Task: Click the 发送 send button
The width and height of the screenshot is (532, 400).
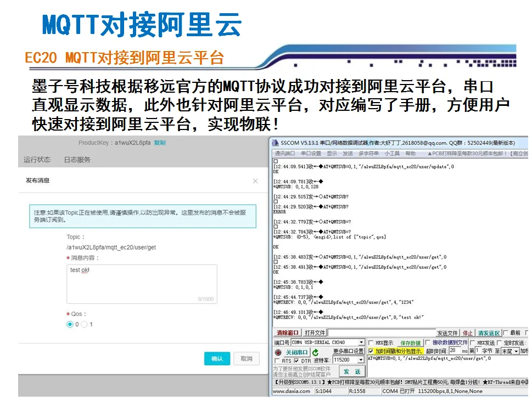Action: pos(352,371)
